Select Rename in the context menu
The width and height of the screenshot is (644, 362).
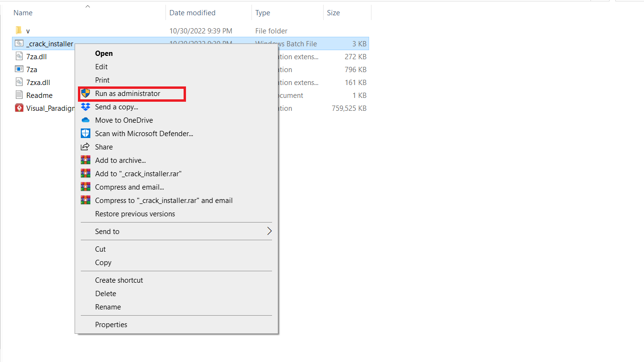[x=176, y=307]
